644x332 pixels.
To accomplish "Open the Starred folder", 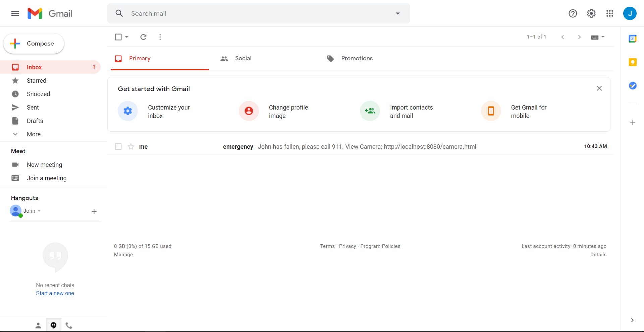I will pos(50,80).
